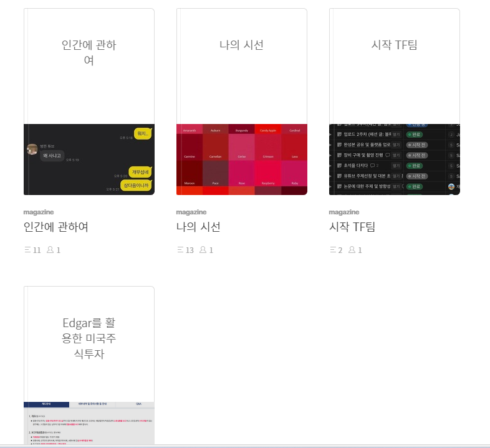Open the 시작 TF팀 magazine cover
This screenshot has width=490, height=448.
point(395,102)
